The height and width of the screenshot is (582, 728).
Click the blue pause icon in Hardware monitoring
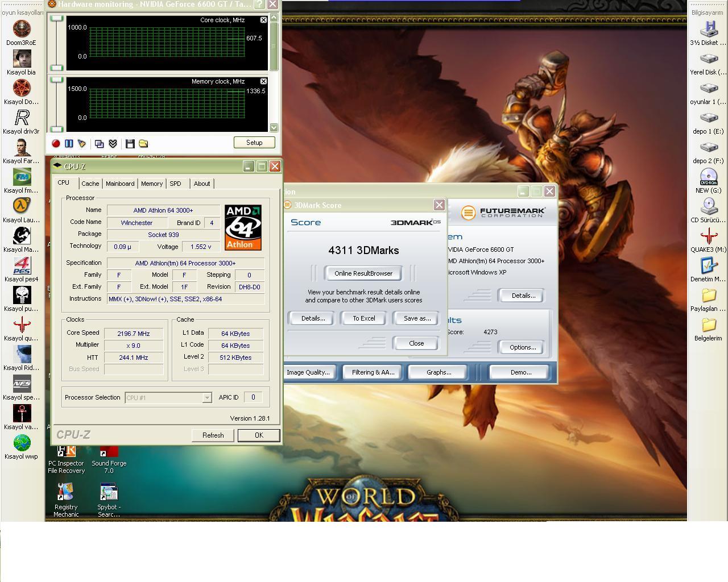coord(69,144)
